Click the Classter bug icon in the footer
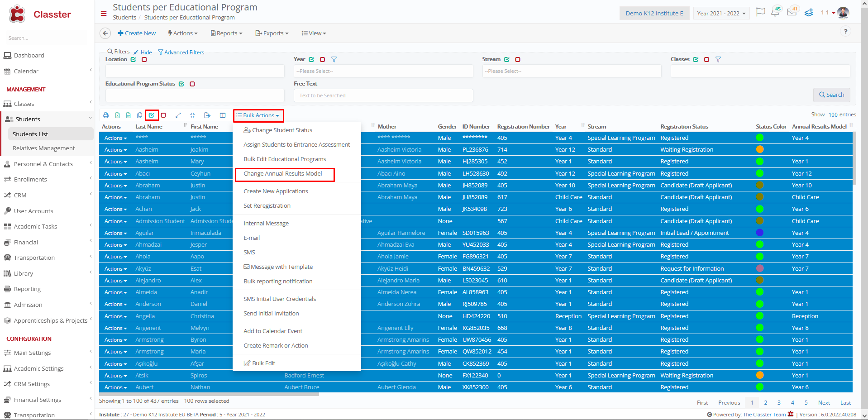Viewport: 868px width, 420px height. (x=791, y=414)
